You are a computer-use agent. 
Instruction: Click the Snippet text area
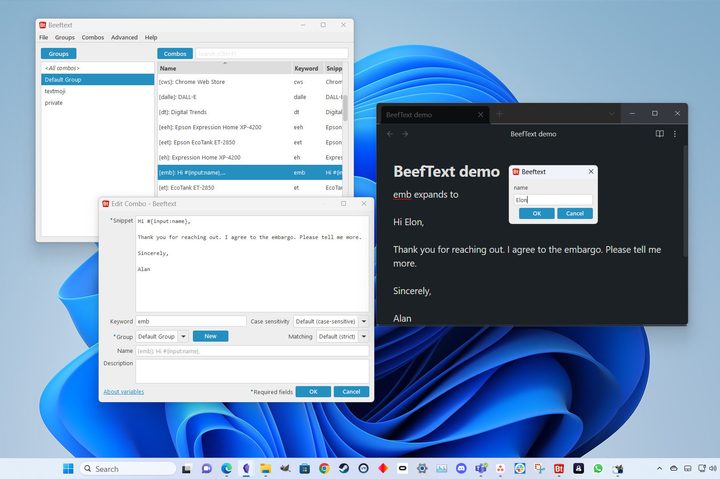[x=252, y=264]
